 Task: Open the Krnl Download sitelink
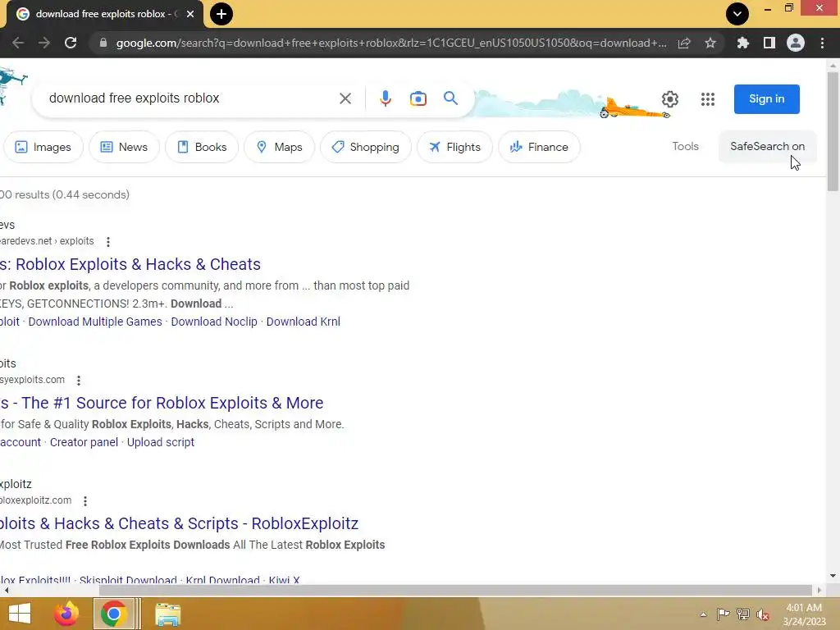tap(222, 580)
